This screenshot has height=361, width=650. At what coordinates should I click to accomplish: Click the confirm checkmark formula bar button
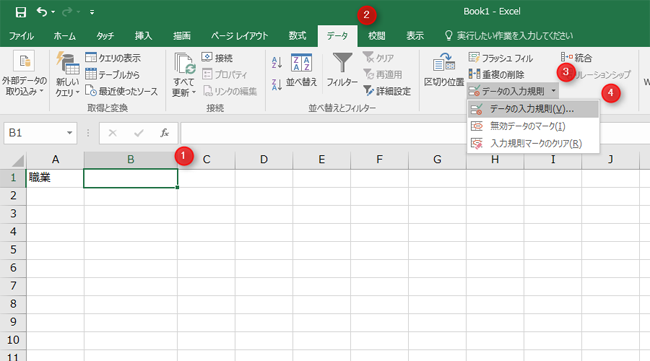point(139,133)
